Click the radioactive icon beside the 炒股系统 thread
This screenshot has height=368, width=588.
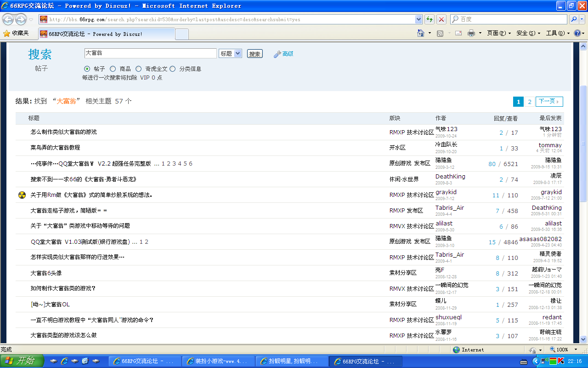pos(22,195)
